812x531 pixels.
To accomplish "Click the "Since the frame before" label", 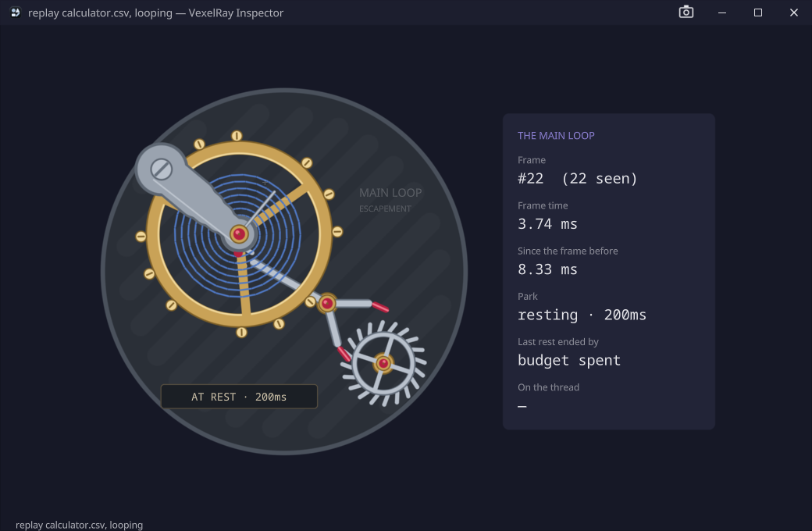I will coord(568,251).
